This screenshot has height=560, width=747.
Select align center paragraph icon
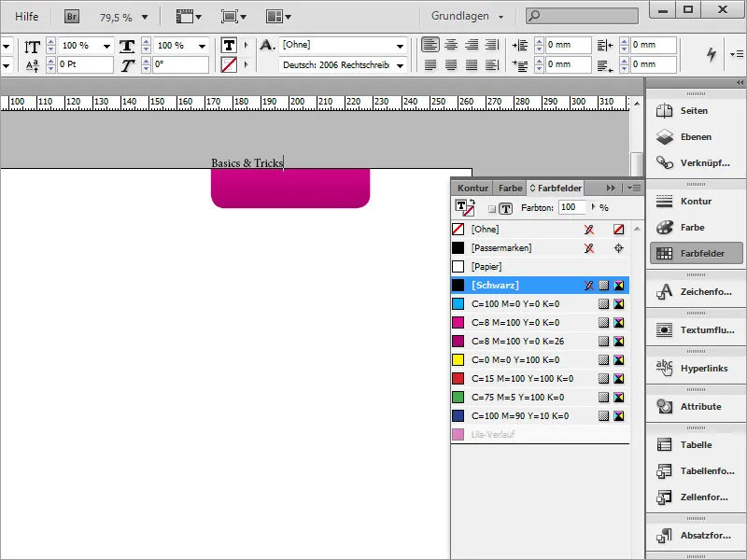click(x=451, y=45)
